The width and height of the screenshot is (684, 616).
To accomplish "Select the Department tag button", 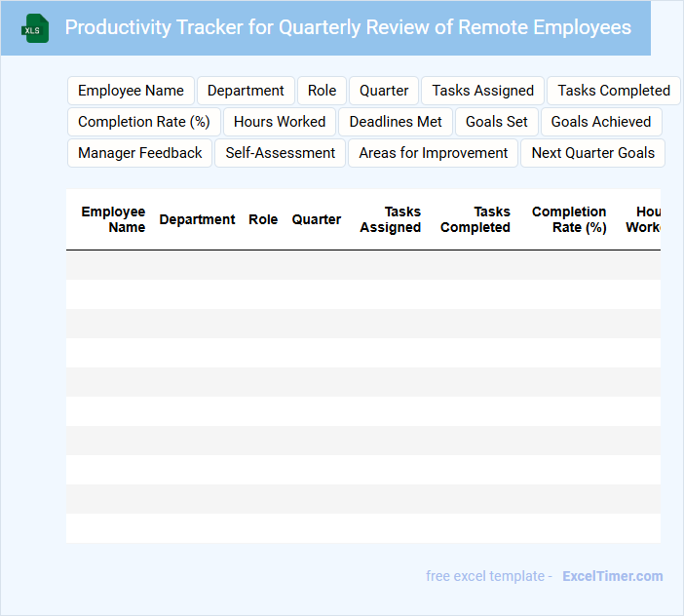I will coord(246,91).
